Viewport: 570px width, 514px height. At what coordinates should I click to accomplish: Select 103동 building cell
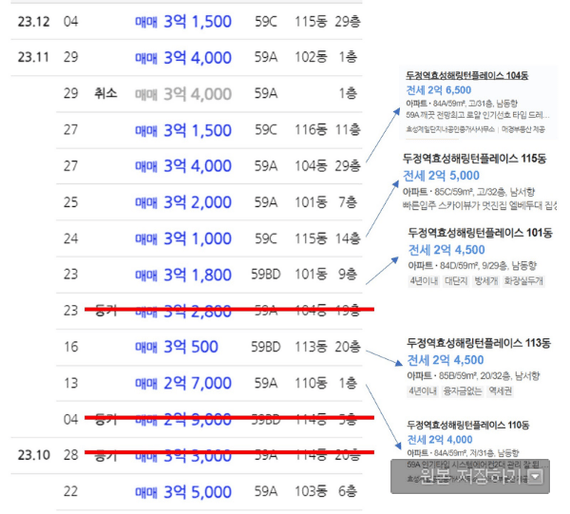[x=311, y=491]
